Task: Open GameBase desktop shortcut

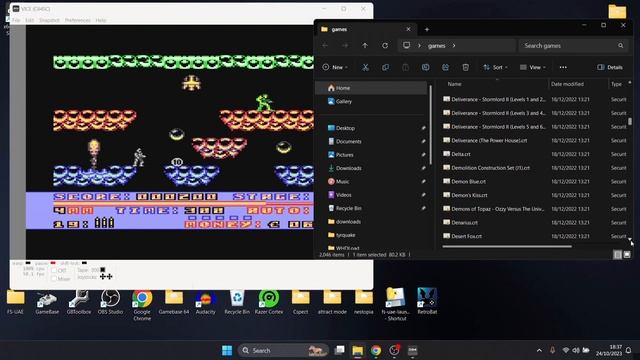Action: point(47,301)
